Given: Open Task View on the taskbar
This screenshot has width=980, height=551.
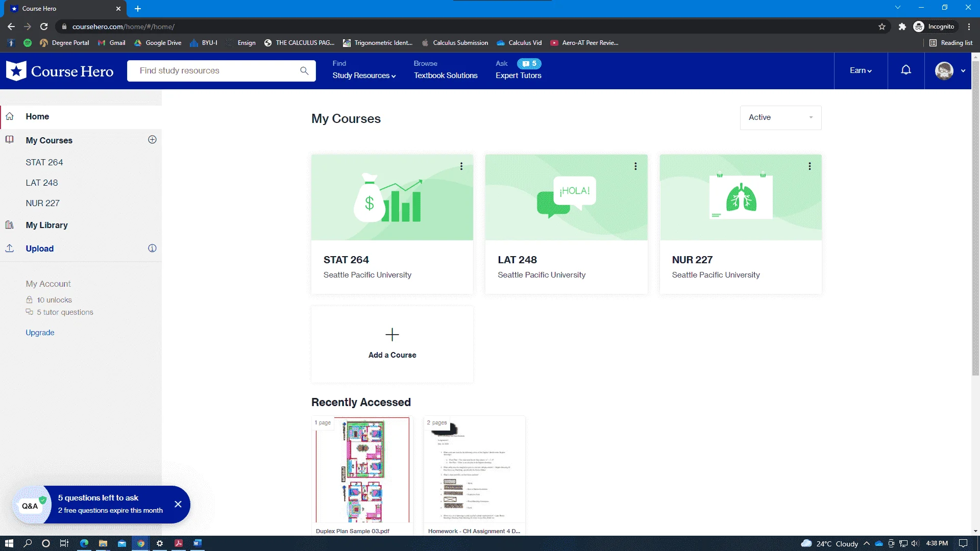Looking at the screenshot, I should (64, 543).
